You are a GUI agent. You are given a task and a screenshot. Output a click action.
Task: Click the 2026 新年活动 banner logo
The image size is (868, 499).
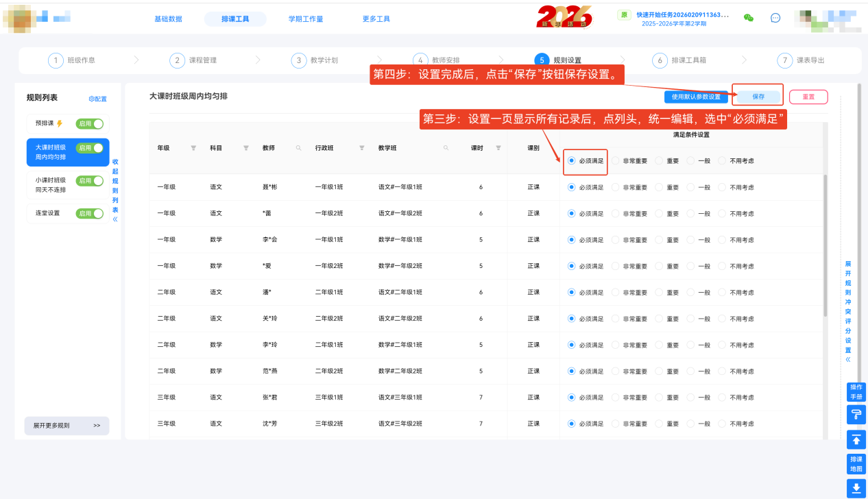pos(564,16)
